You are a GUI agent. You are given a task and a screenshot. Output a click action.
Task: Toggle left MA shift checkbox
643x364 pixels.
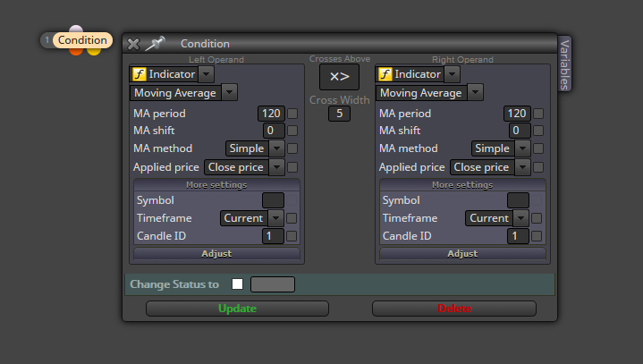pos(292,131)
